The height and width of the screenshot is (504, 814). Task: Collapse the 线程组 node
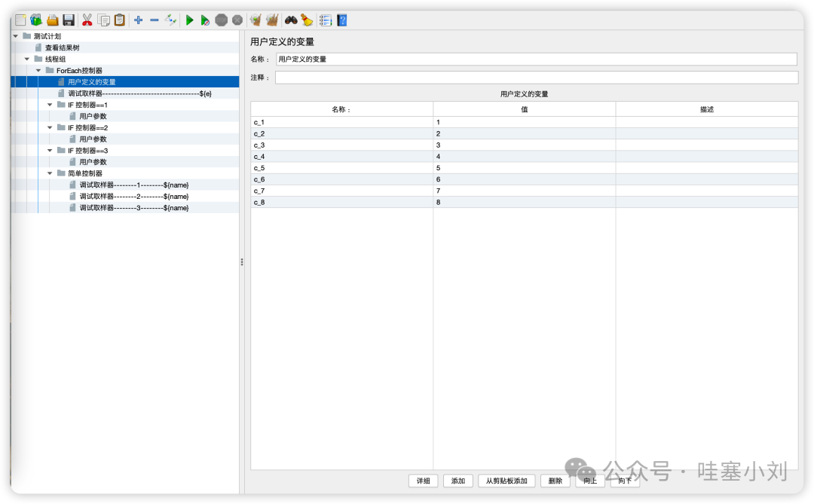coord(27,59)
